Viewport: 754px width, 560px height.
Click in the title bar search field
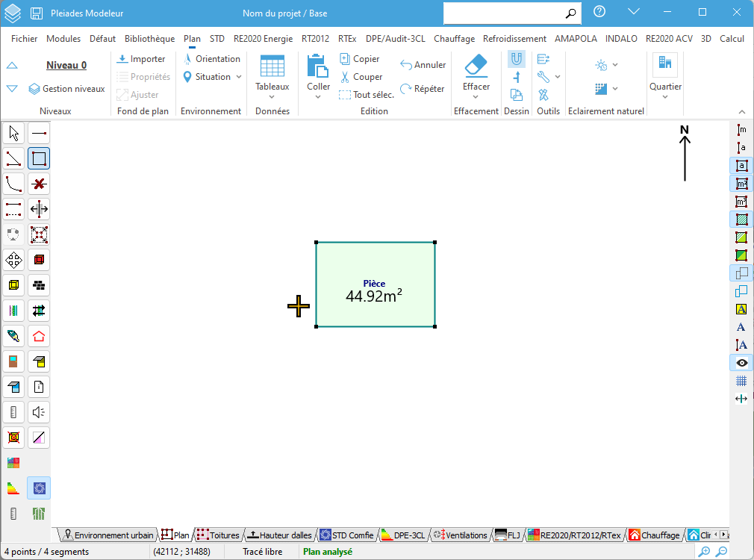504,13
